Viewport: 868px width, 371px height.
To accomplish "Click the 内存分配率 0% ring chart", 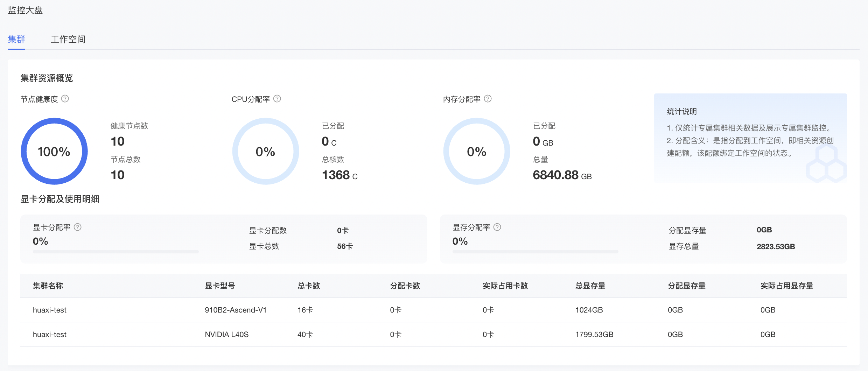I will (x=476, y=151).
